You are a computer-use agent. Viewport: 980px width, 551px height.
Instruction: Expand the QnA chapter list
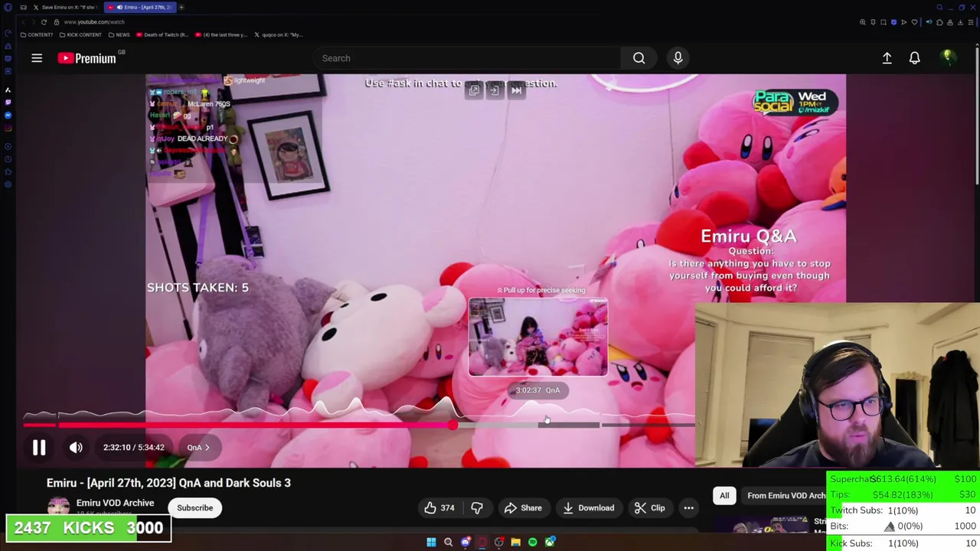coord(198,448)
